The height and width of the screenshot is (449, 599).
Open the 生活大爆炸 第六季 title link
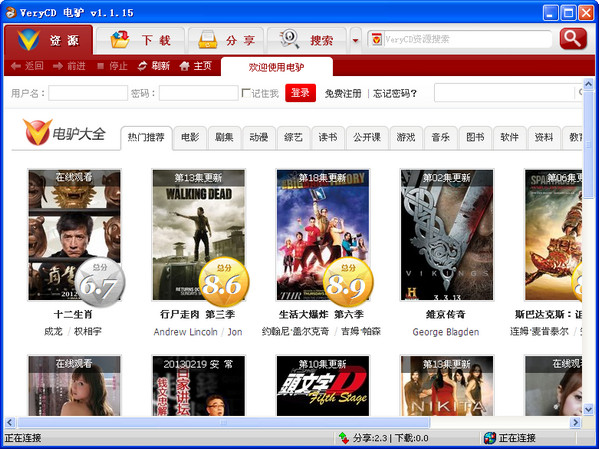click(321, 314)
